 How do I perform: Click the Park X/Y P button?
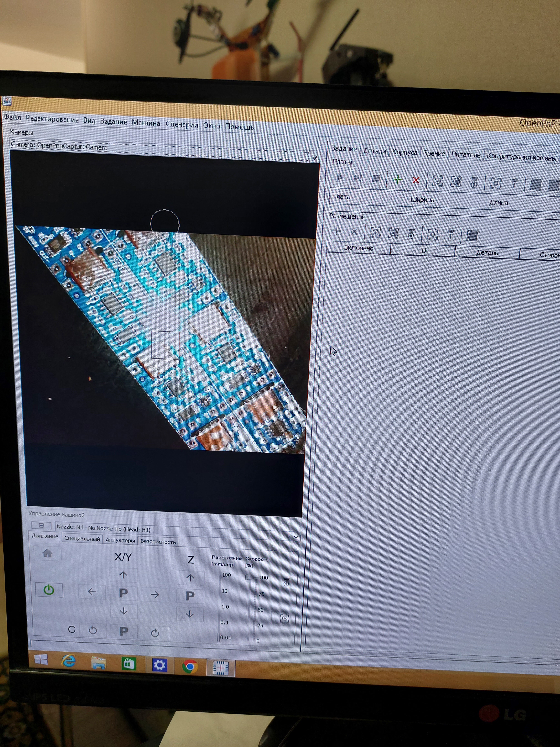pos(124,593)
